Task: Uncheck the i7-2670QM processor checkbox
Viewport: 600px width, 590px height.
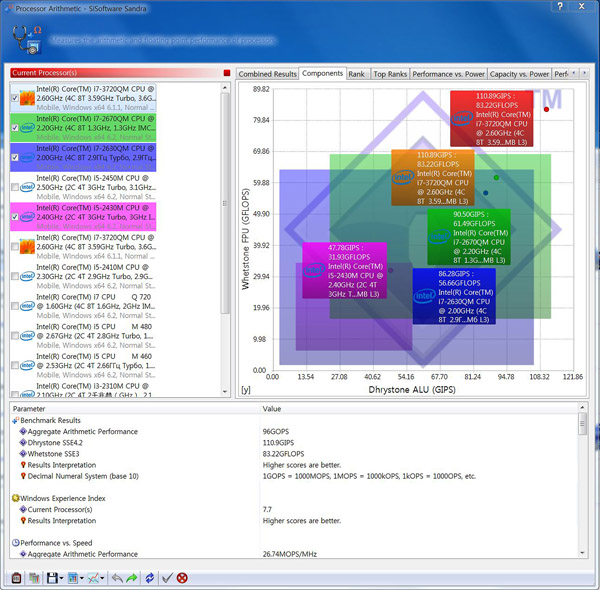Action: click(x=15, y=128)
